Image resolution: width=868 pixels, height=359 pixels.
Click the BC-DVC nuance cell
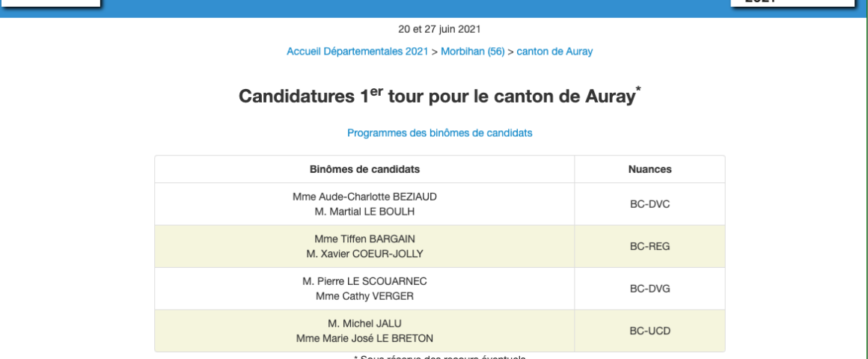(x=650, y=204)
